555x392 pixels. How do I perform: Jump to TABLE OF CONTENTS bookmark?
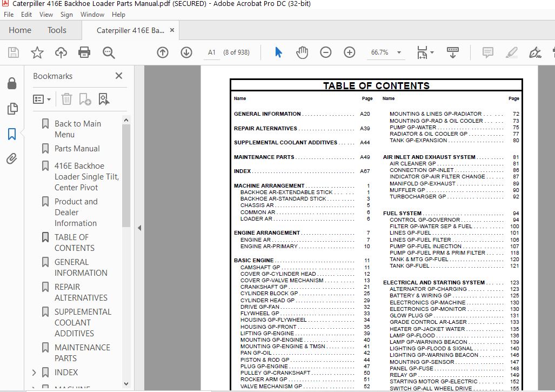click(75, 243)
